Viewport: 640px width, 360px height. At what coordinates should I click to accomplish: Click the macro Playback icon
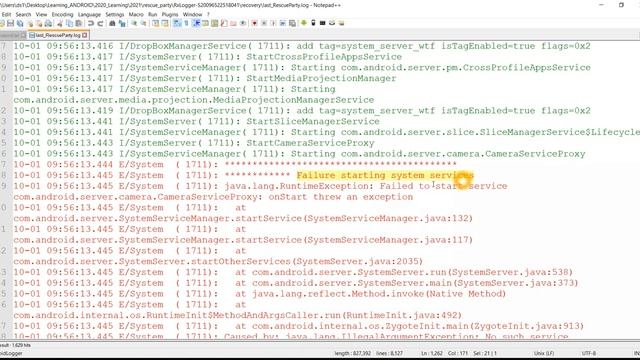(273, 23)
